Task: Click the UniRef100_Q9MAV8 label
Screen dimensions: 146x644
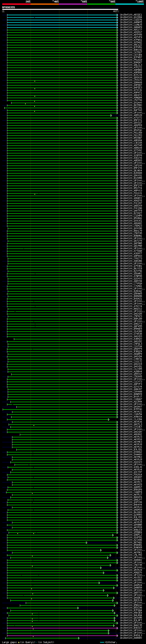Action: [131, 82]
